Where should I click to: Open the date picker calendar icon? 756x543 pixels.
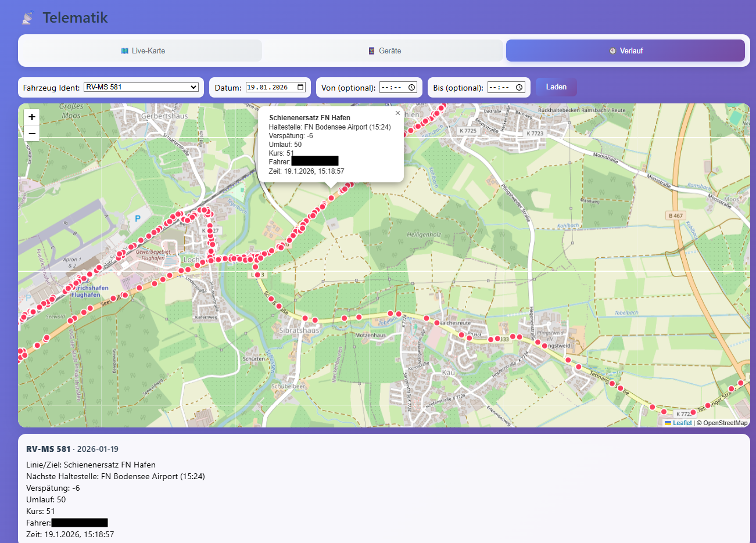tap(301, 87)
